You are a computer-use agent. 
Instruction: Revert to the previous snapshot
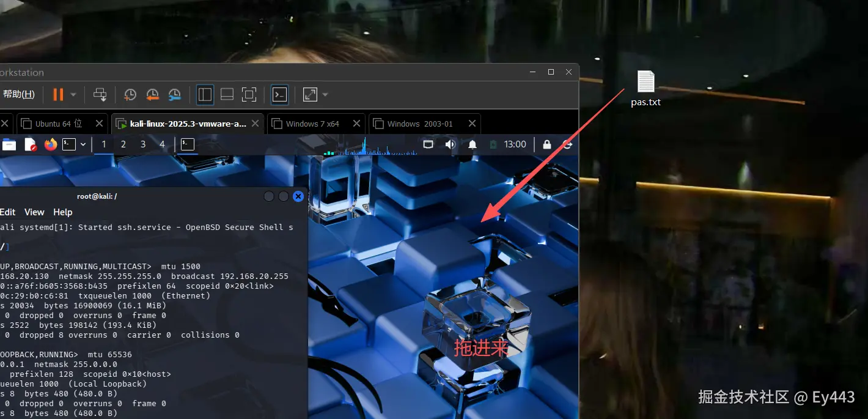click(152, 94)
